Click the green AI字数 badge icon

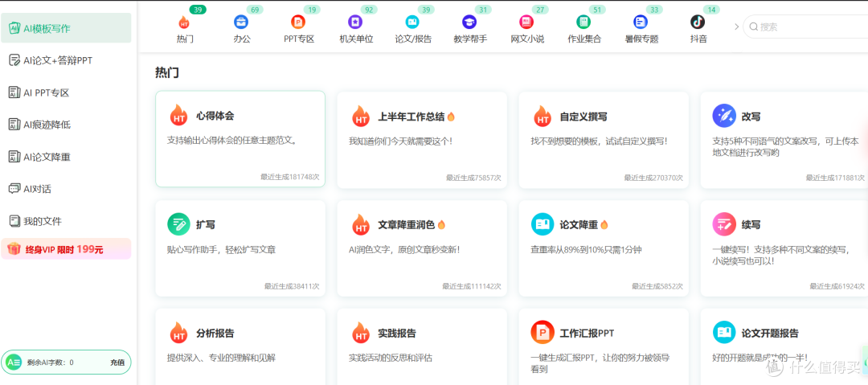pos(14,362)
